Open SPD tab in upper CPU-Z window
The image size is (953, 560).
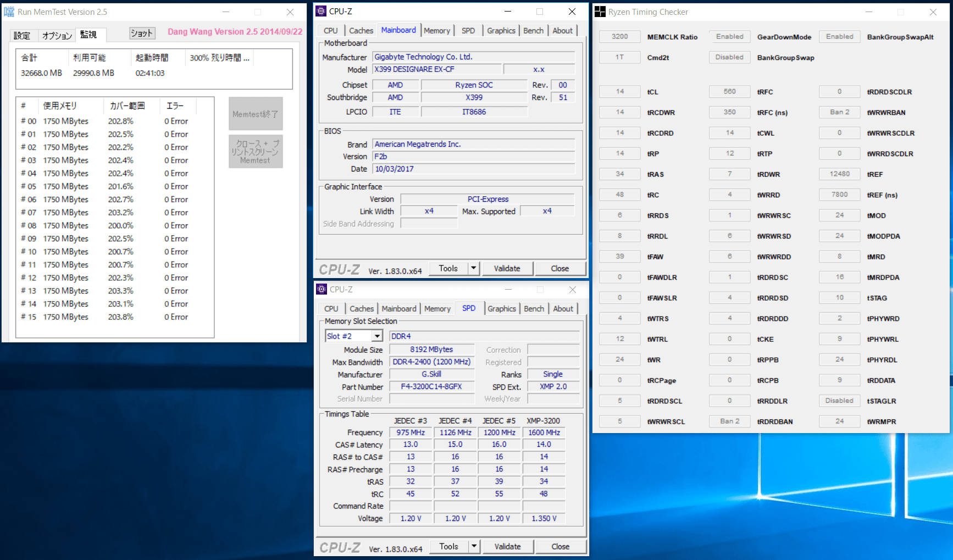[x=468, y=31]
